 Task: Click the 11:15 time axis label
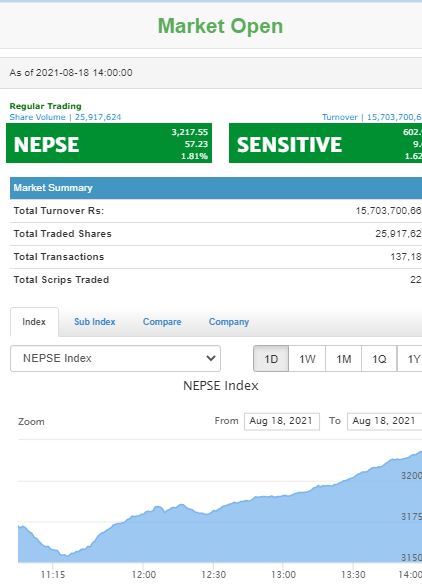pyautogui.click(x=53, y=575)
